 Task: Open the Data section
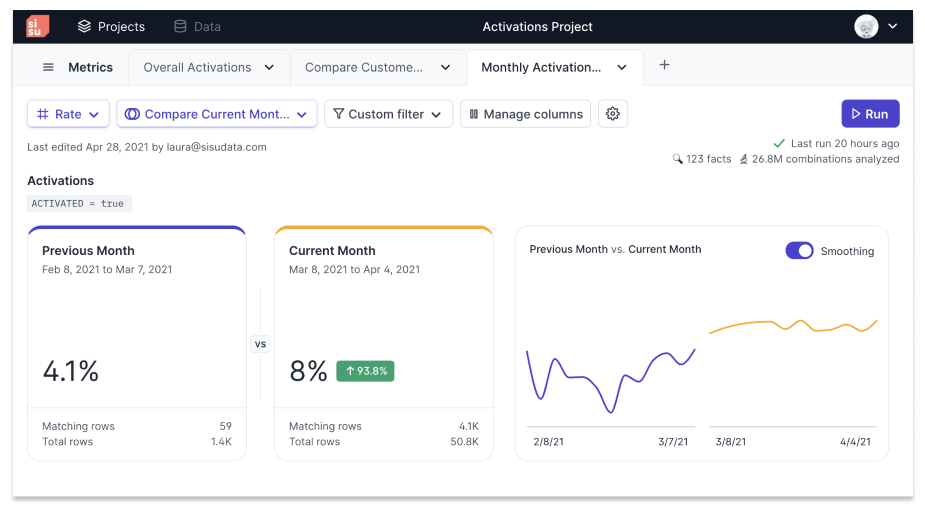tap(197, 27)
